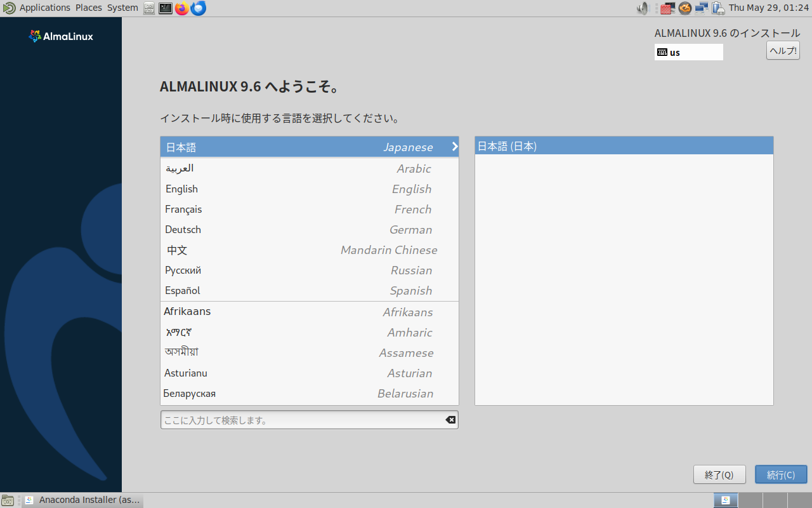Launch Thunderbird from the top panel
812x508 pixels.
coord(199,8)
